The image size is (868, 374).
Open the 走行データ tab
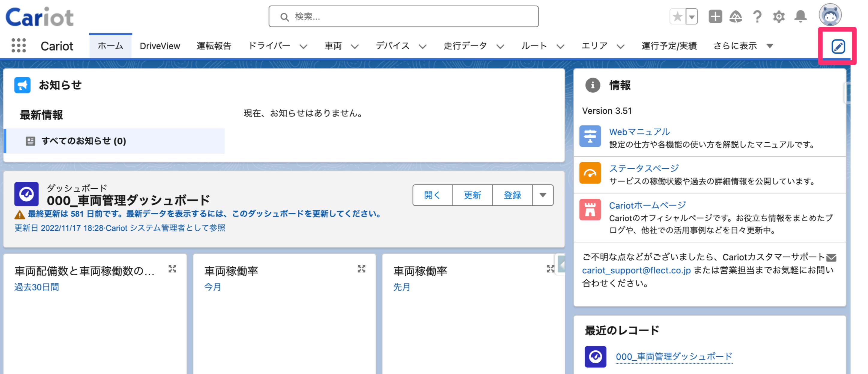coord(465,46)
